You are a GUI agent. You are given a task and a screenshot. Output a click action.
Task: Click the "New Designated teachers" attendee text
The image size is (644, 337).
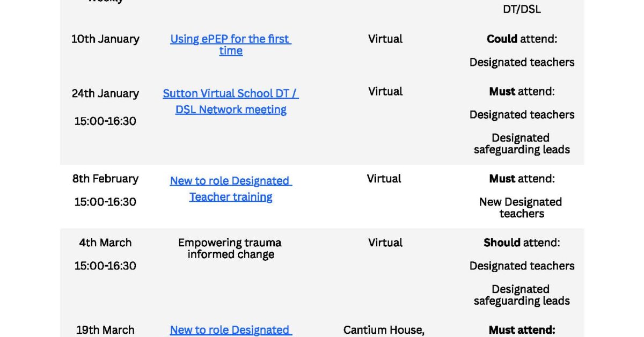pyautogui.click(x=521, y=208)
